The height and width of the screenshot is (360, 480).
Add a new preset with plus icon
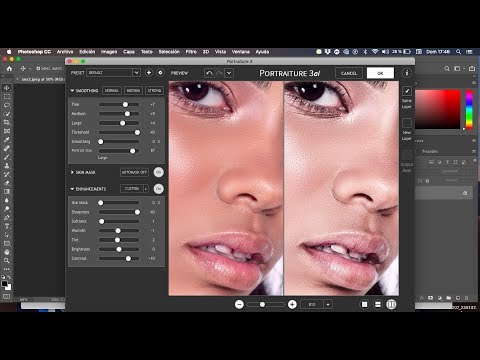[x=149, y=73]
